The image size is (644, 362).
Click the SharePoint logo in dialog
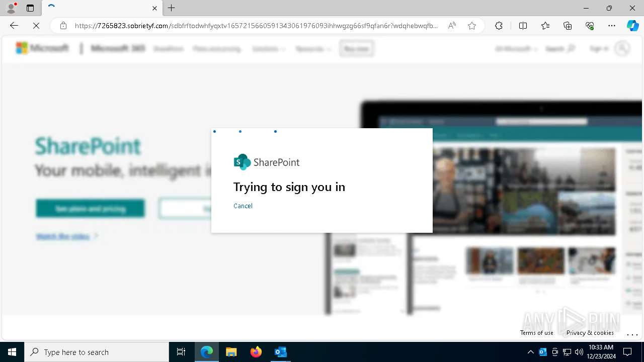coord(267,162)
